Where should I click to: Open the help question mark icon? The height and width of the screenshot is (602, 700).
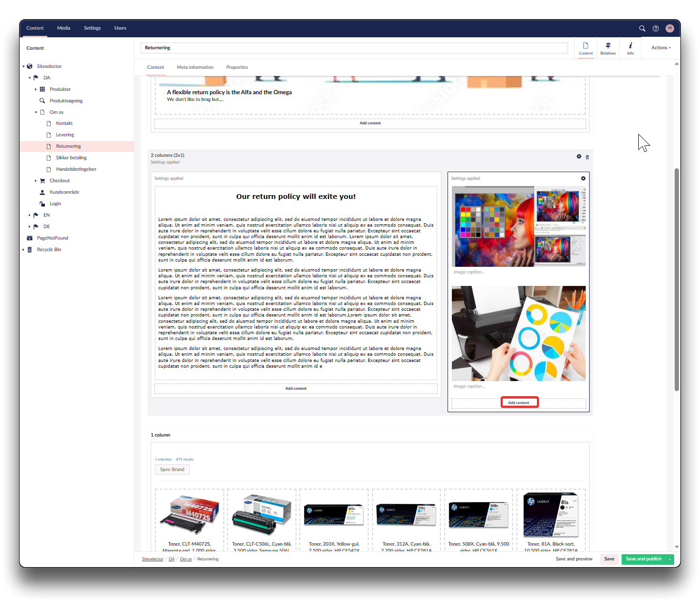656,28
